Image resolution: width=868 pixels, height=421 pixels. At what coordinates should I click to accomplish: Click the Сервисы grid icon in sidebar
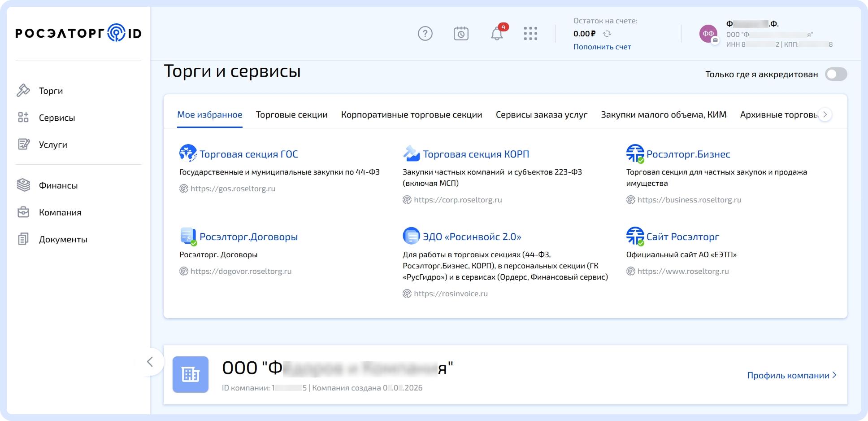[23, 118]
